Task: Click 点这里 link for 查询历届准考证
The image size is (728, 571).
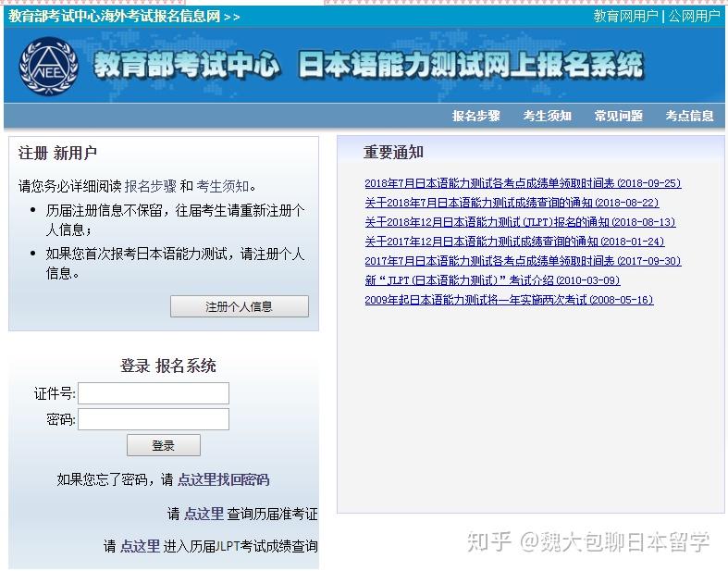Action: (x=204, y=514)
